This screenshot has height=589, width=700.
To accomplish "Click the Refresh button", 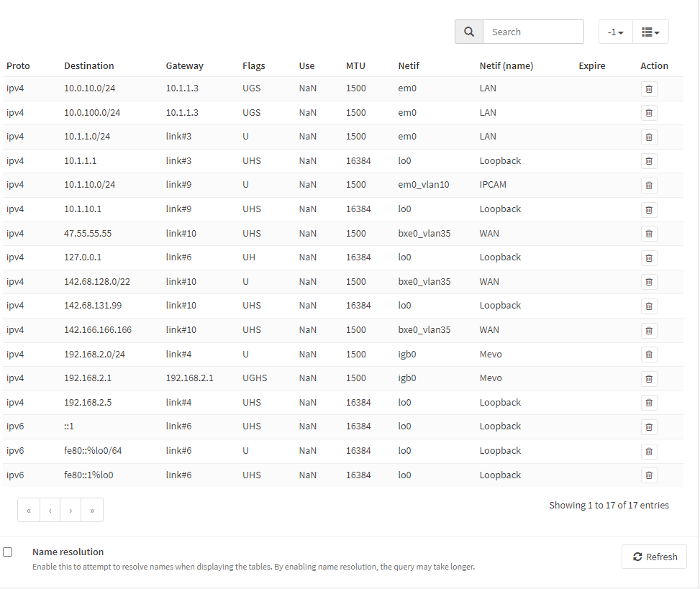I will point(654,556).
